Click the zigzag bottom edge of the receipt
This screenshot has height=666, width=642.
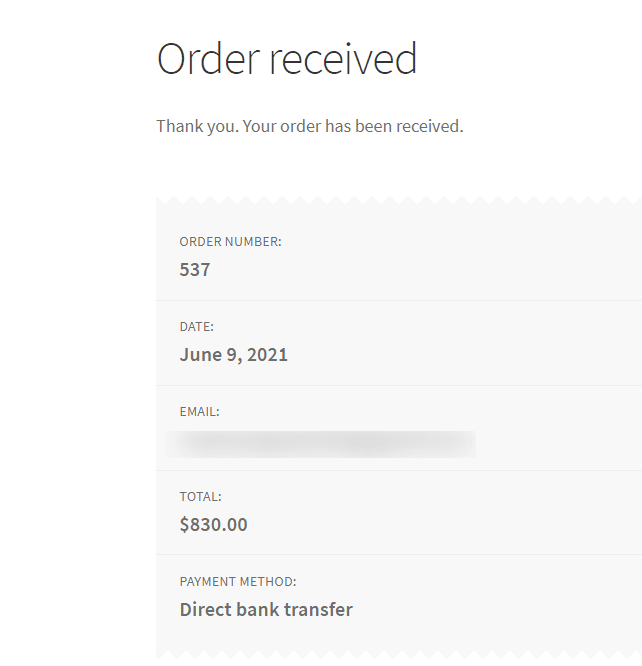(x=399, y=655)
